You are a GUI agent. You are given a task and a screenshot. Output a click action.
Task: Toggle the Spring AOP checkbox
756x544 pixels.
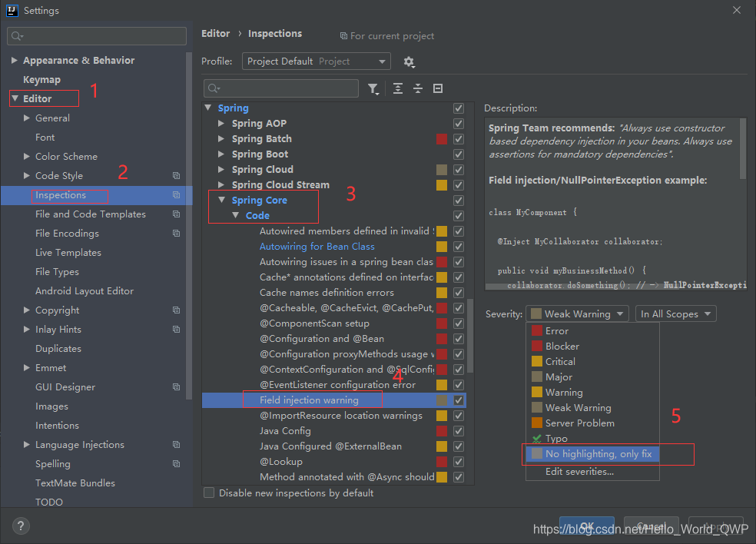point(459,124)
